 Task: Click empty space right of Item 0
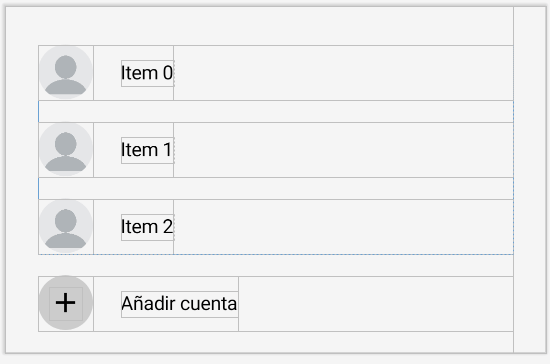343,73
